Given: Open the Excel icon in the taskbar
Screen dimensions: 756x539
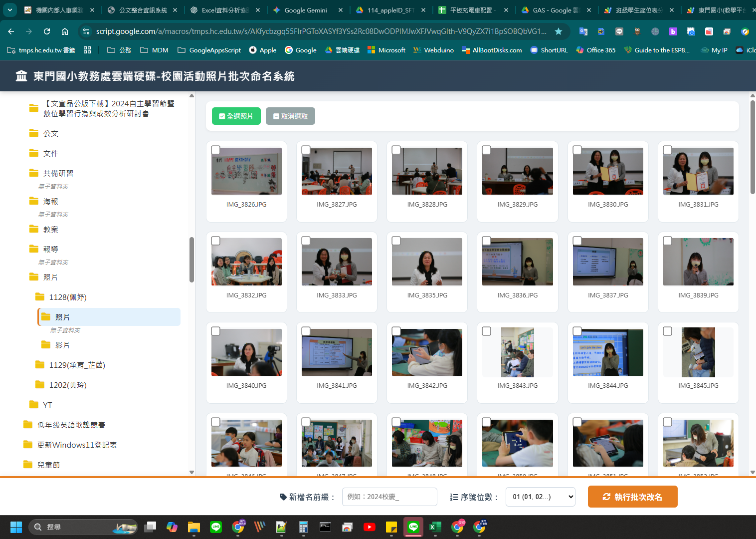Looking at the screenshot, I should [x=435, y=527].
